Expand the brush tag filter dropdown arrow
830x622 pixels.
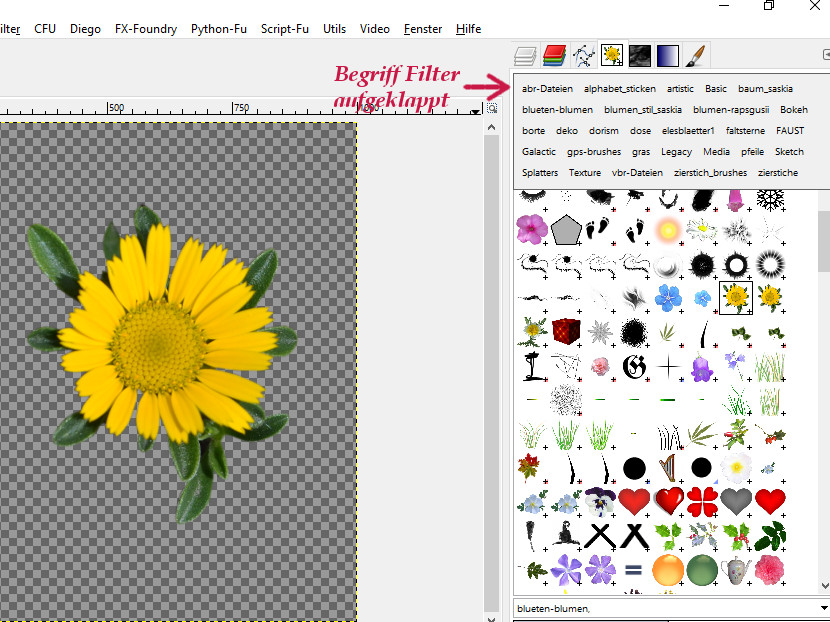pyautogui.click(x=823, y=608)
